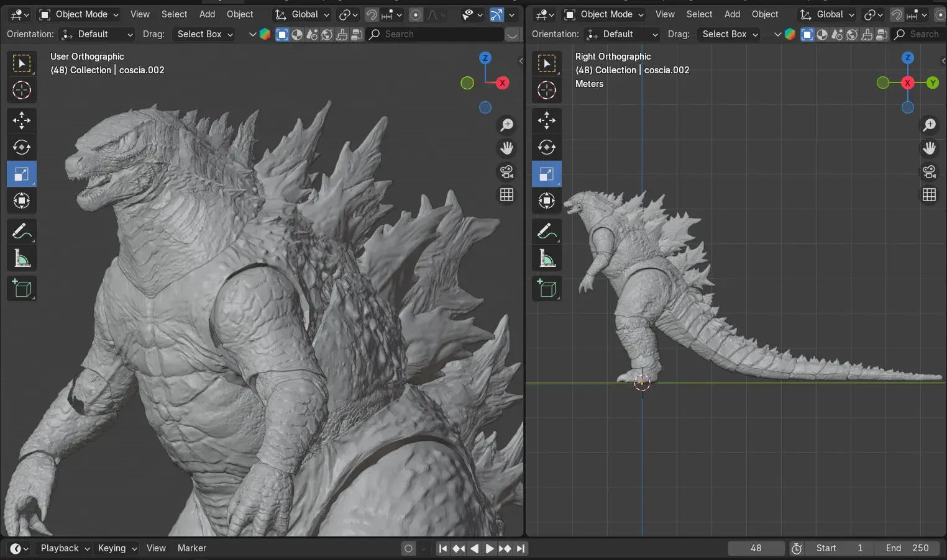Toggle camera view in right viewport

(930, 171)
